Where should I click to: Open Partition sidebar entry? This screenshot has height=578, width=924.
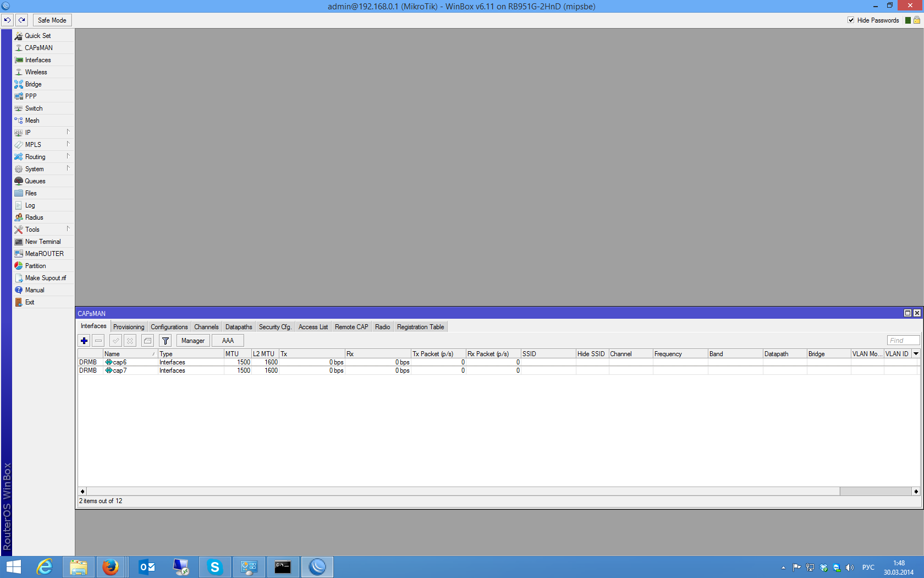click(x=43, y=266)
